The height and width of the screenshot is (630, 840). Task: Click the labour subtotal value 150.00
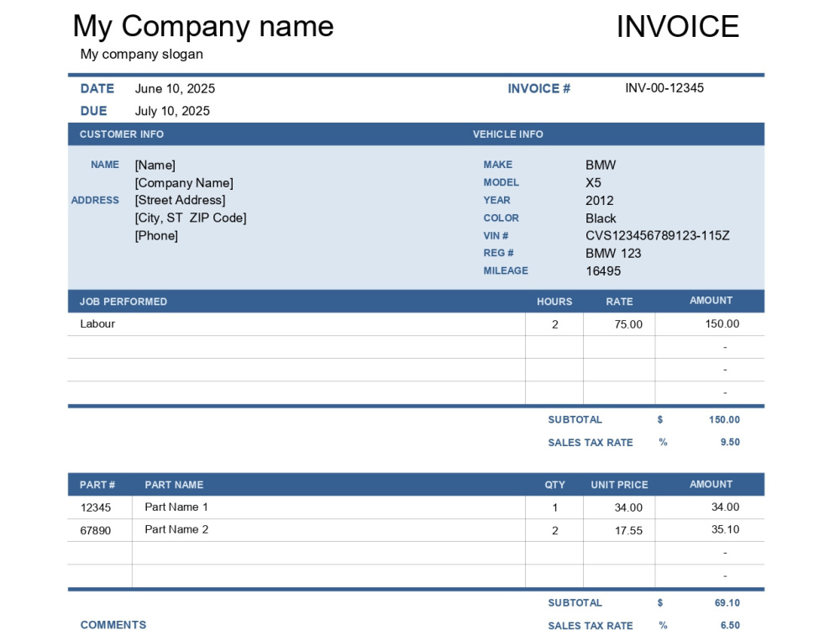(724, 419)
